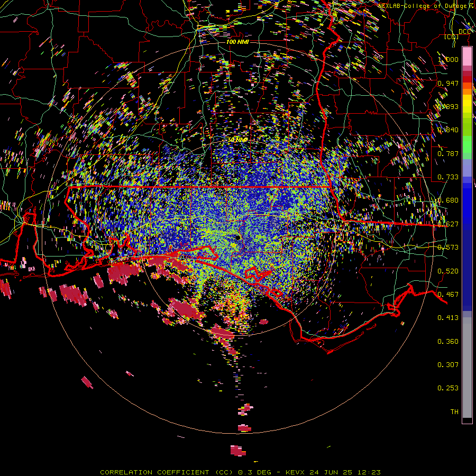Click the 0.733 scale value
This screenshot has width=476, height=476.
pos(448,177)
